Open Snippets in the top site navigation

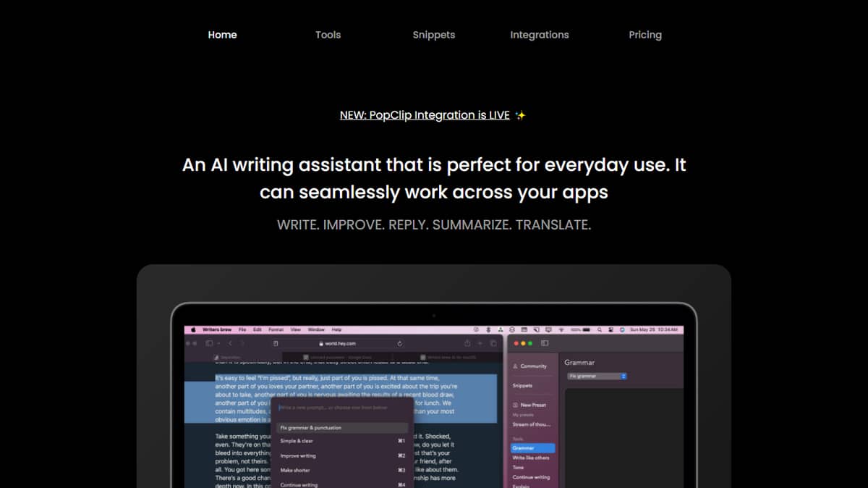pos(434,35)
